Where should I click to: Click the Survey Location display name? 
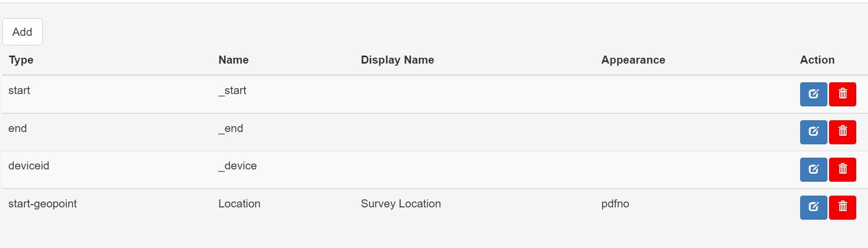[x=401, y=204]
